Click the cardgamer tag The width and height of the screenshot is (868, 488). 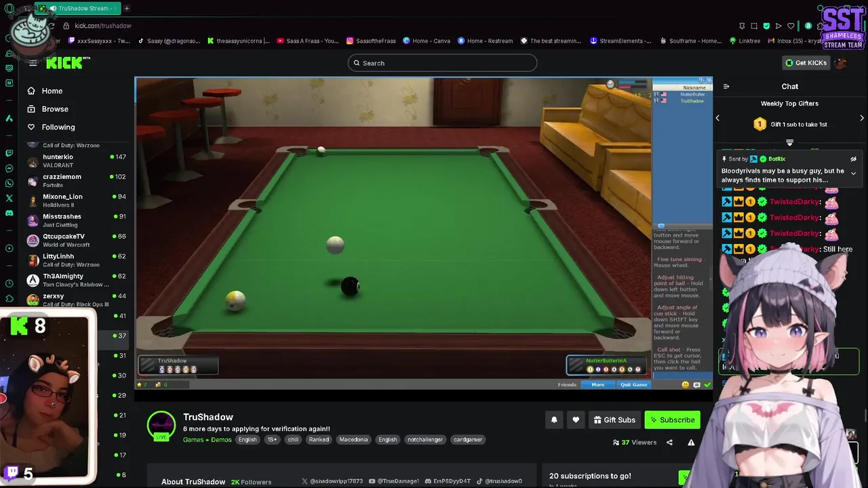(468, 440)
